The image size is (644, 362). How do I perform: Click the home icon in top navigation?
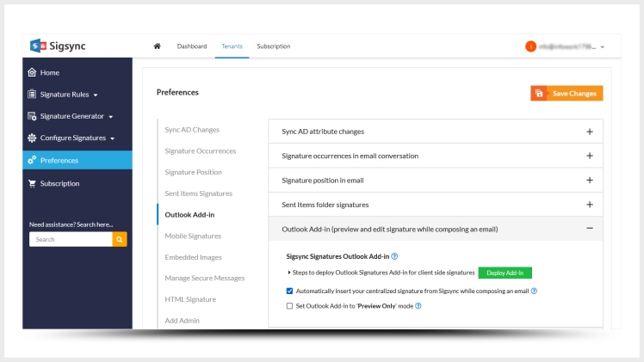[x=157, y=46]
